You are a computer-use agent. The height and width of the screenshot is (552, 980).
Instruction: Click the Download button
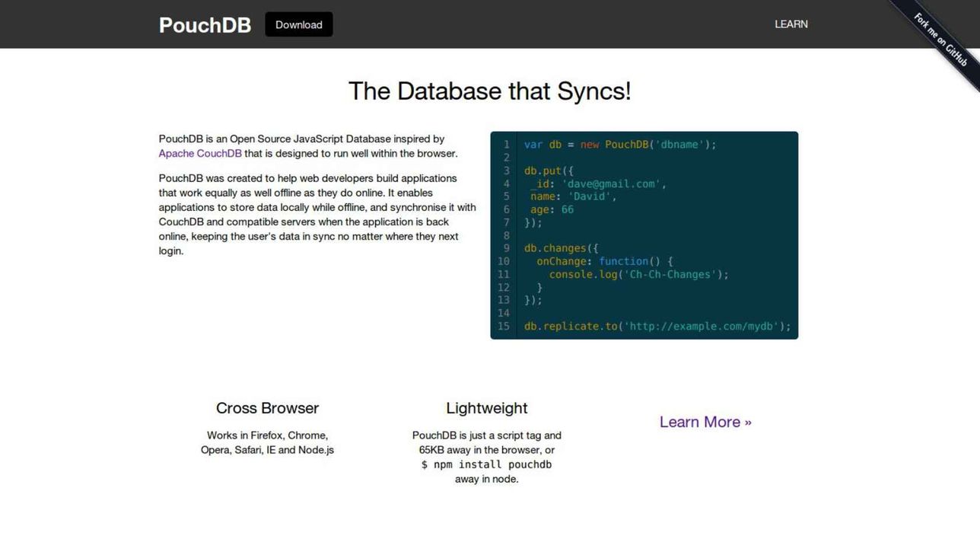click(299, 24)
